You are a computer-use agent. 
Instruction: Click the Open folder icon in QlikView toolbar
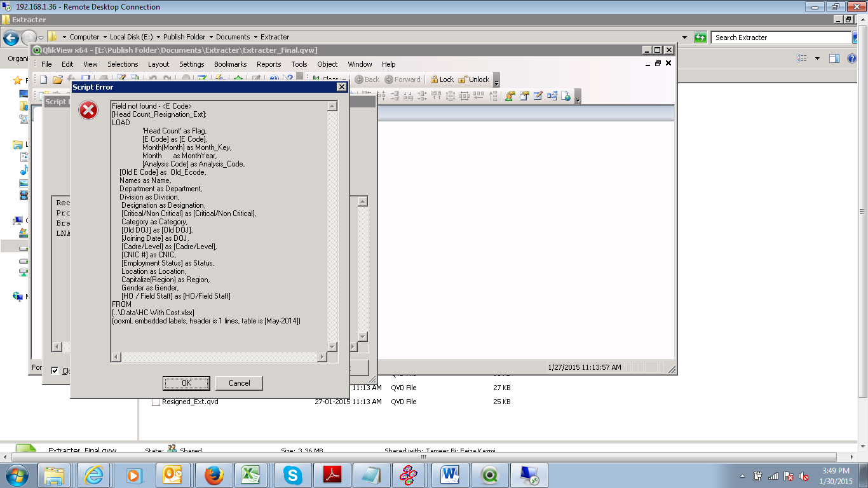(58, 79)
